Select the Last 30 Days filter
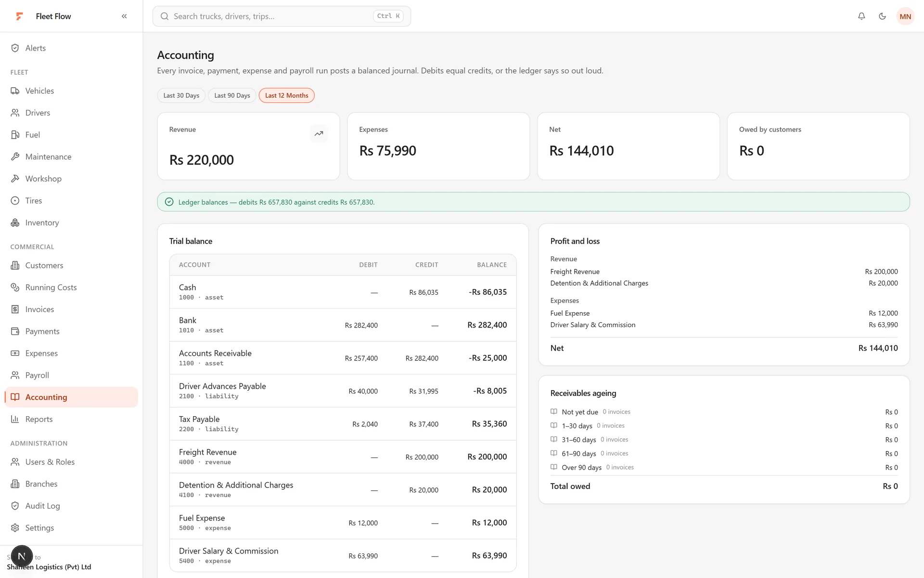 pos(181,95)
